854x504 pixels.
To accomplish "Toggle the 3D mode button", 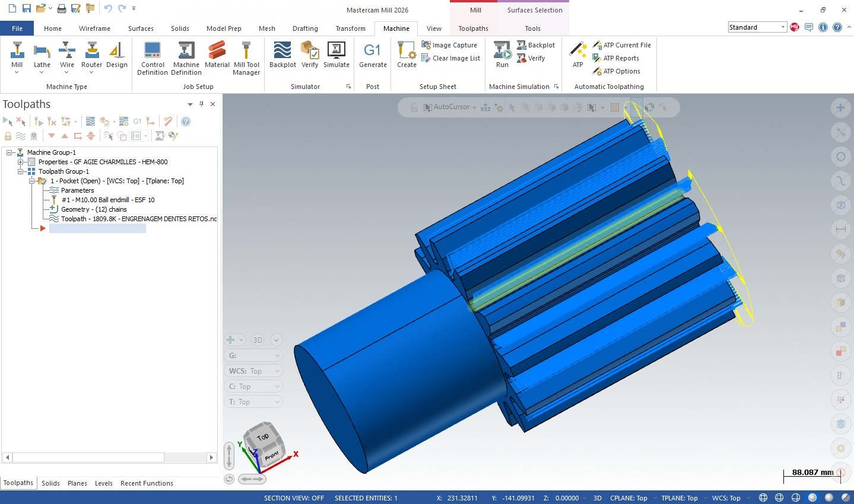I will point(258,340).
